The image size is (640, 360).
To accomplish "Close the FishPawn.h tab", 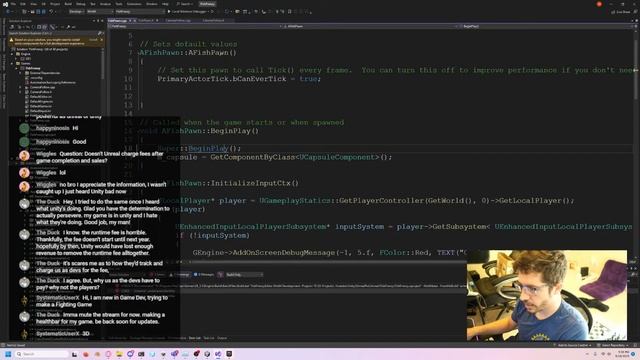I will pyautogui.click(x=157, y=20).
